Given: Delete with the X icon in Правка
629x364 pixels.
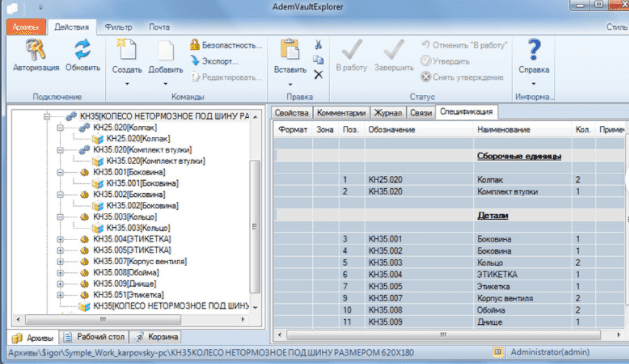Looking at the screenshot, I should 319,75.
